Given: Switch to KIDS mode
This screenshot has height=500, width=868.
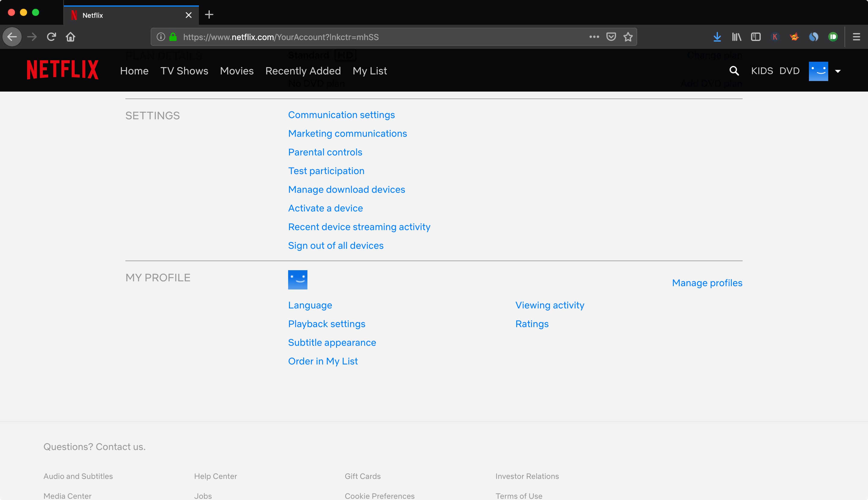Looking at the screenshot, I should pos(762,71).
